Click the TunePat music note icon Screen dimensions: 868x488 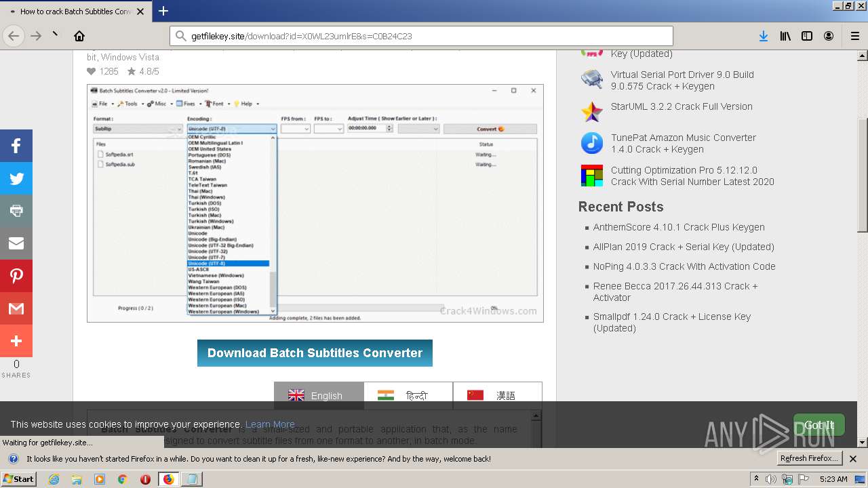click(592, 143)
